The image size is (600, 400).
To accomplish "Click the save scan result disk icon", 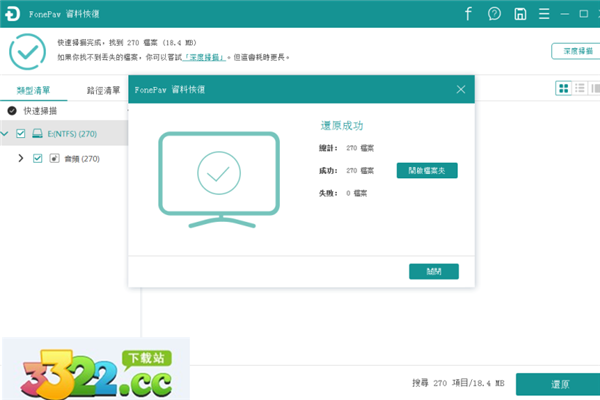I will click(520, 14).
